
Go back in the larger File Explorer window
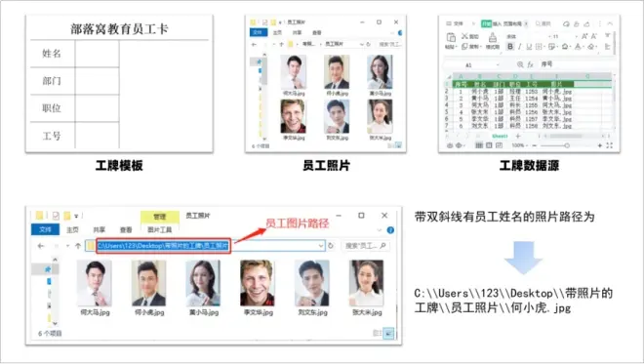click(40, 246)
